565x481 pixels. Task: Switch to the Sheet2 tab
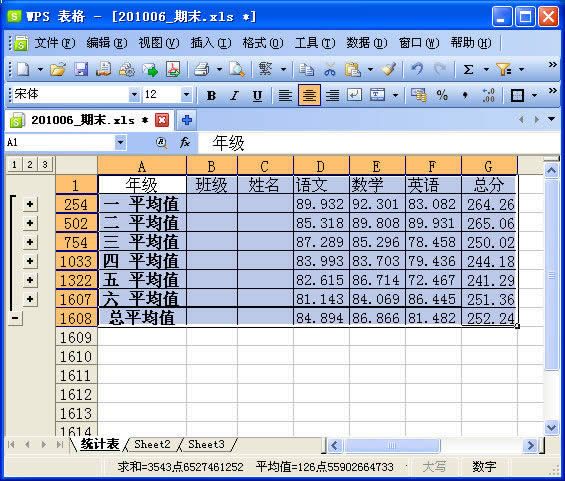click(152, 444)
